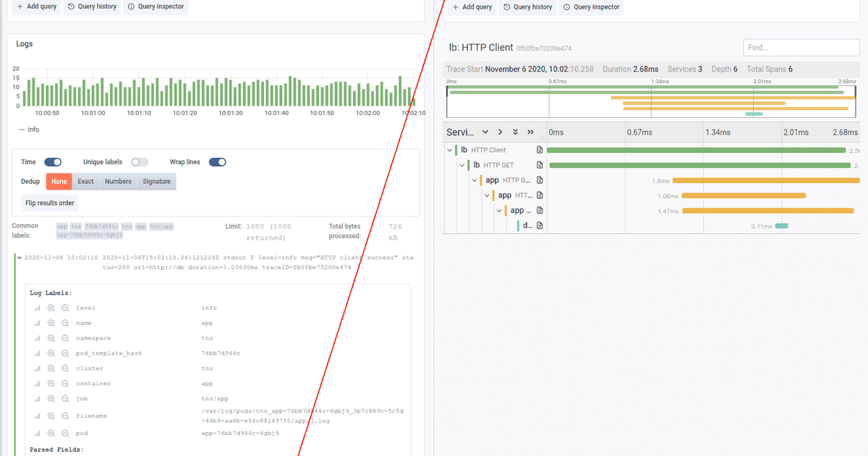Add query in the right trace pane
This screenshot has width=868, height=456.
click(472, 7)
